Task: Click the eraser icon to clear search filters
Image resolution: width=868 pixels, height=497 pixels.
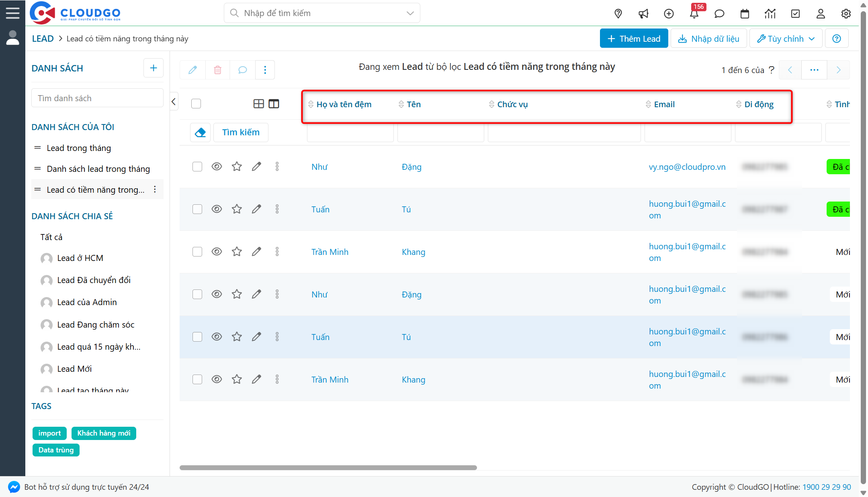Action: [200, 132]
